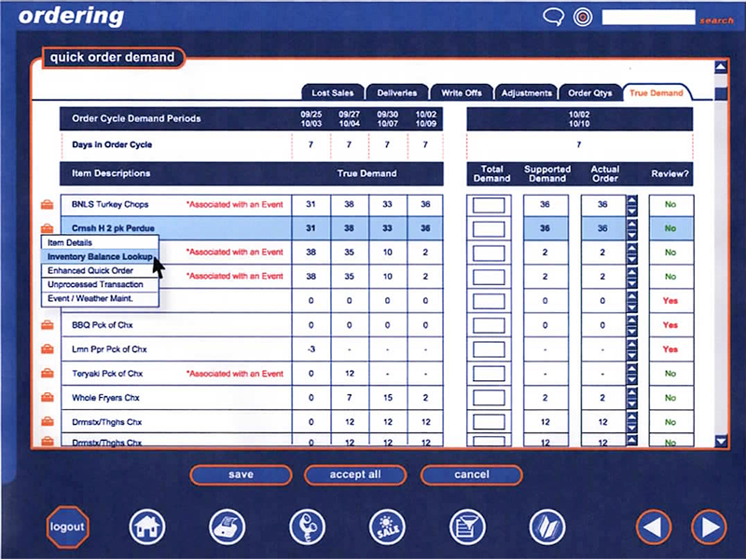The height and width of the screenshot is (560, 746).
Task: Click toolbox icon for Crnsh H 2 pk Perdue
Action: pos(48,227)
